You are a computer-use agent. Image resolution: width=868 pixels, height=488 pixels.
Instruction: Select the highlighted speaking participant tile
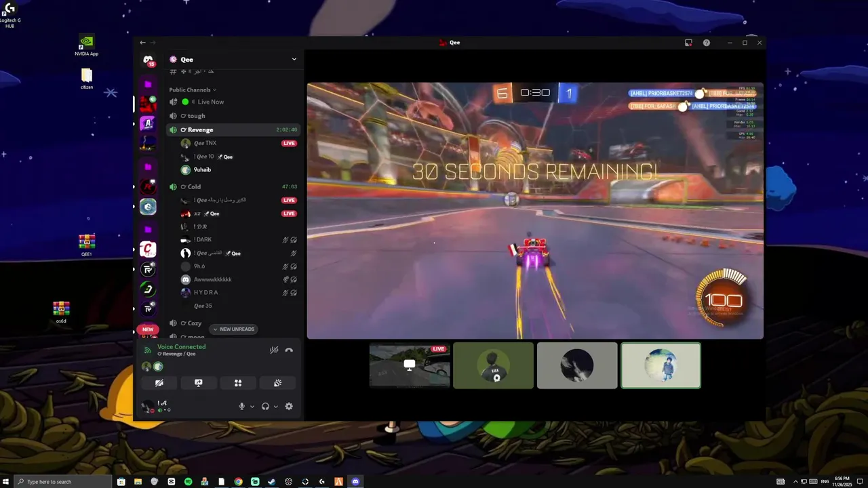click(660, 366)
